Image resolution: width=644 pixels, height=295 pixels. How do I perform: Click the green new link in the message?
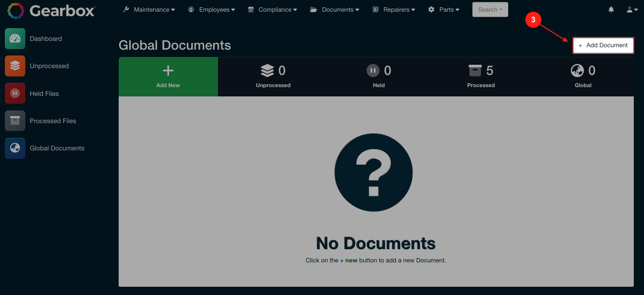350,260
